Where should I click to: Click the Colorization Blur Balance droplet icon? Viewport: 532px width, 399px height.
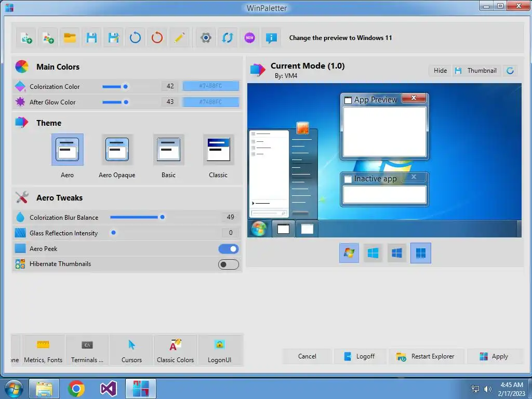tap(20, 217)
